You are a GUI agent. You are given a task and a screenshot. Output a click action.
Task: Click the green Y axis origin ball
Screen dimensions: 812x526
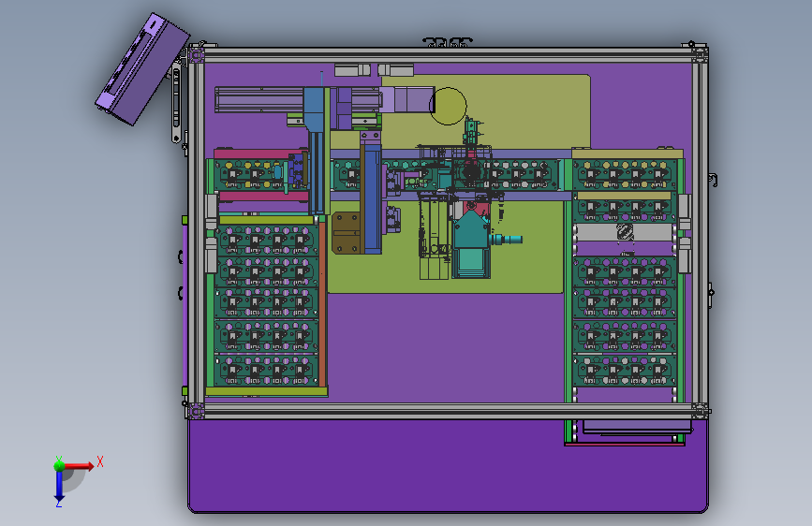(59, 465)
